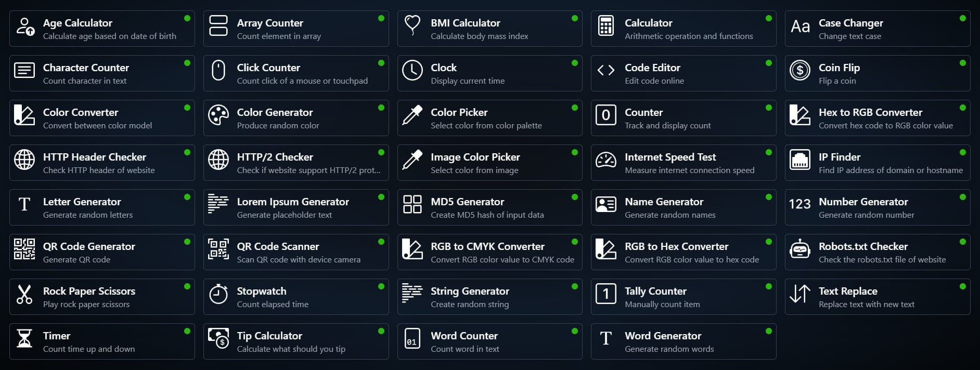980x370 pixels.
Task: Click the eyedropper icon for Image Color Picker
Action: (412, 160)
